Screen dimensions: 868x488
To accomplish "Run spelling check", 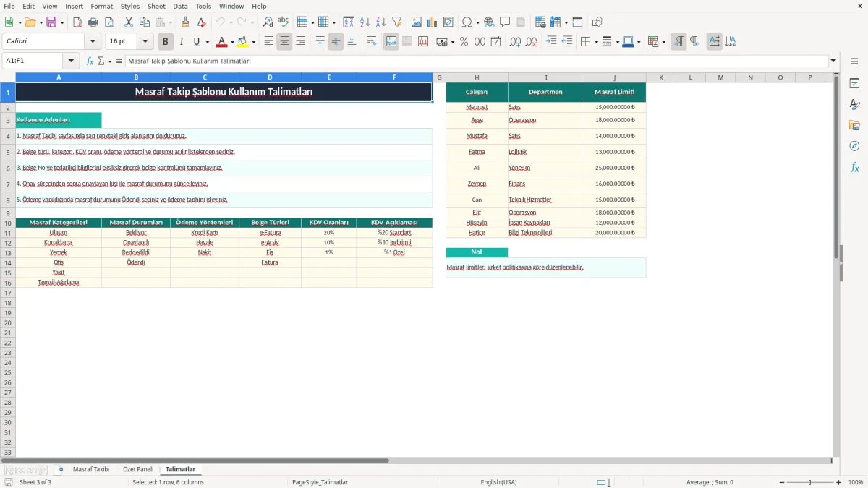I will (x=284, y=22).
